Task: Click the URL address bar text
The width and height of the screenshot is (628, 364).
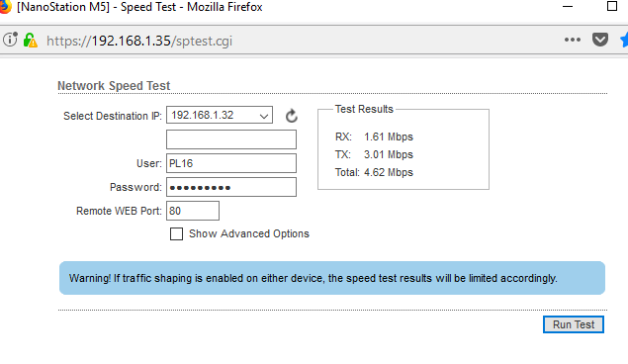Action: 139,41
